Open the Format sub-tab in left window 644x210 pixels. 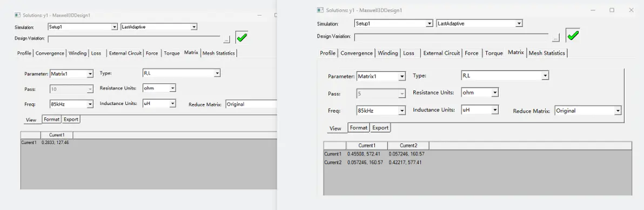[52, 119]
